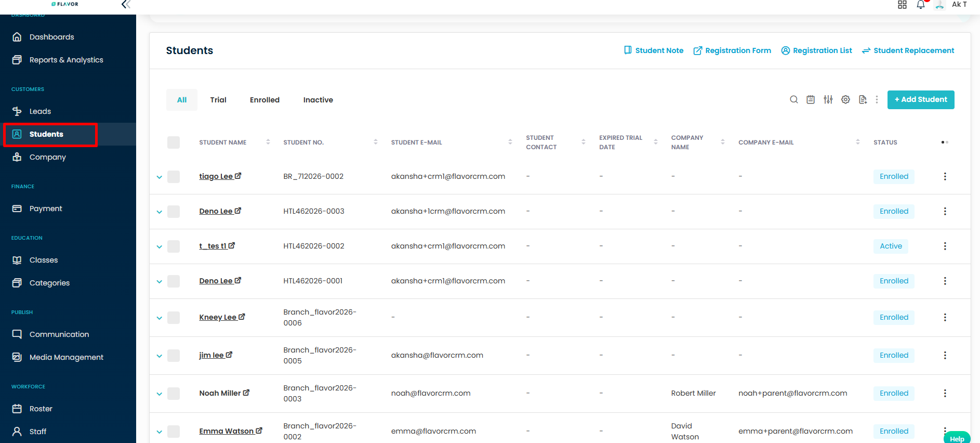Image resolution: width=980 pixels, height=443 pixels.
Task: Click the search icon above the table
Action: click(x=794, y=99)
